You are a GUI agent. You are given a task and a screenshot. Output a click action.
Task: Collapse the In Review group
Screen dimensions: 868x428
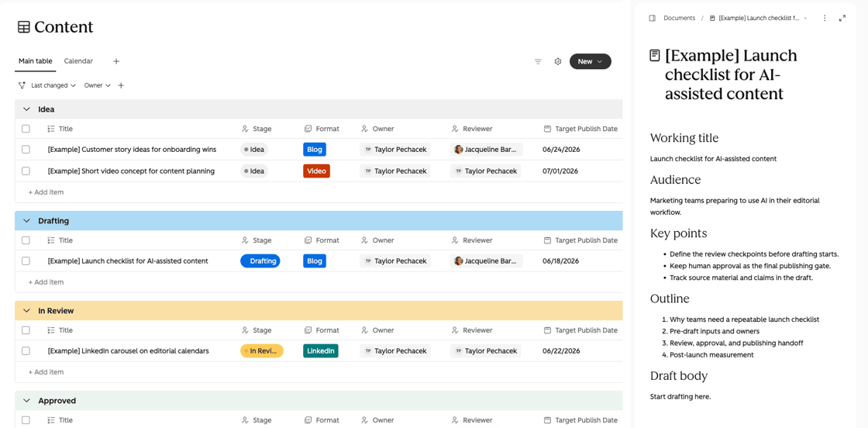pyautogui.click(x=26, y=311)
